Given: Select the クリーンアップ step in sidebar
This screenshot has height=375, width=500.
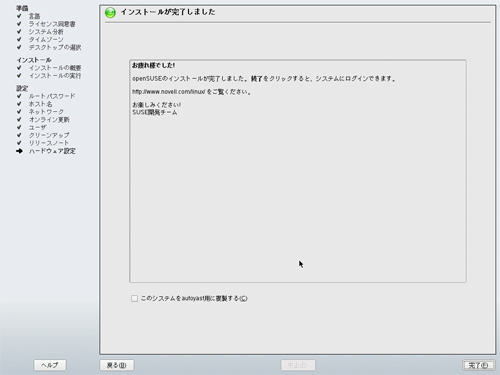Looking at the screenshot, I should pyautogui.click(x=49, y=135).
